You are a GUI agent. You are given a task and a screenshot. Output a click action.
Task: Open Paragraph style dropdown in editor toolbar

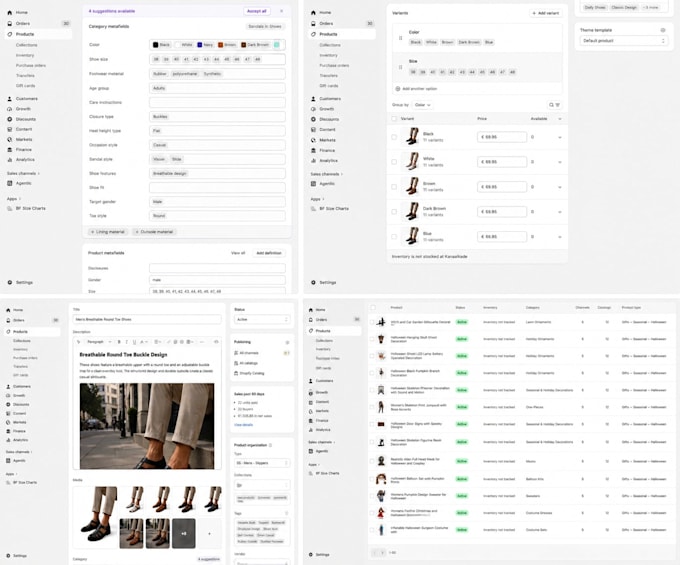click(x=98, y=342)
